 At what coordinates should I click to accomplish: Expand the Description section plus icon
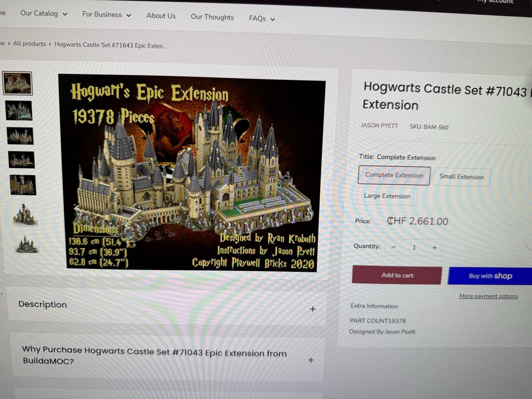pyautogui.click(x=313, y=309)
